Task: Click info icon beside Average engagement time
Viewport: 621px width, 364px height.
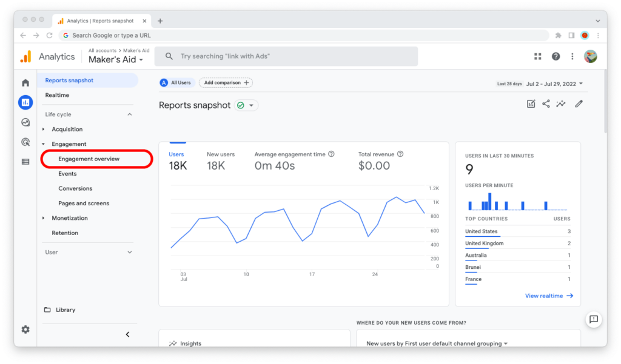Action: 332,154
